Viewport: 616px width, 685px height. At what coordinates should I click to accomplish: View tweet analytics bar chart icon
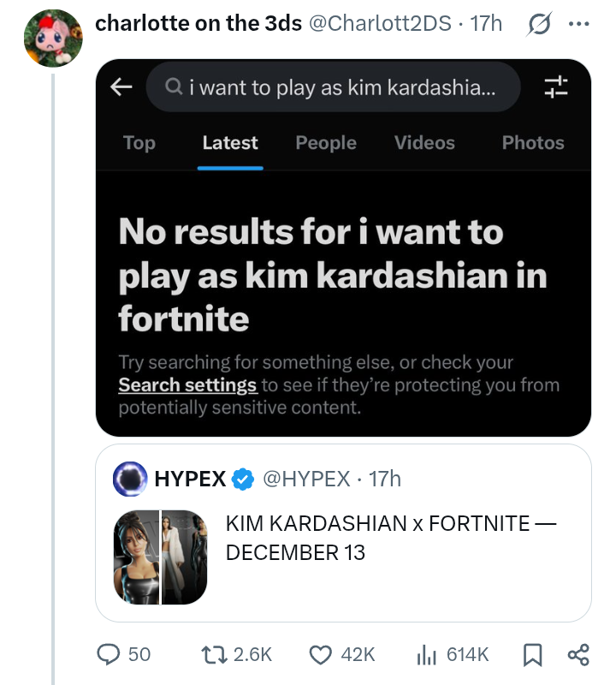point(426,654)
